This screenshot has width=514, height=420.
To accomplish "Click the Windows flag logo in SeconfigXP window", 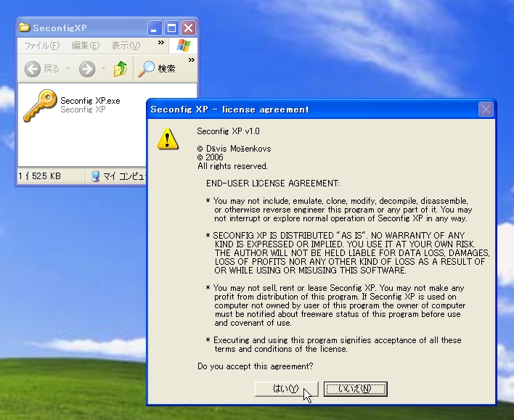I will pyautogui.click(x=183, y=46).
